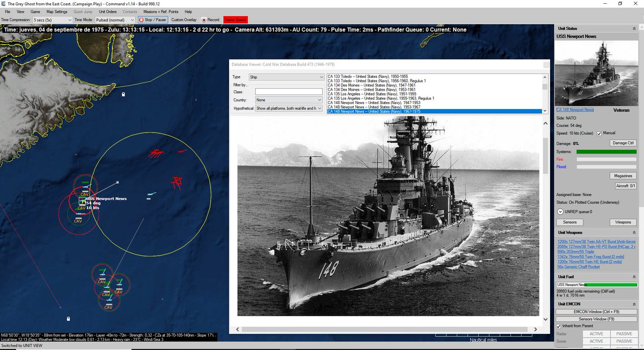Image resolution: width=644 pixels, height=350 pixels.
Task: Open the CA 148 Newport News link
Action: 575,110
